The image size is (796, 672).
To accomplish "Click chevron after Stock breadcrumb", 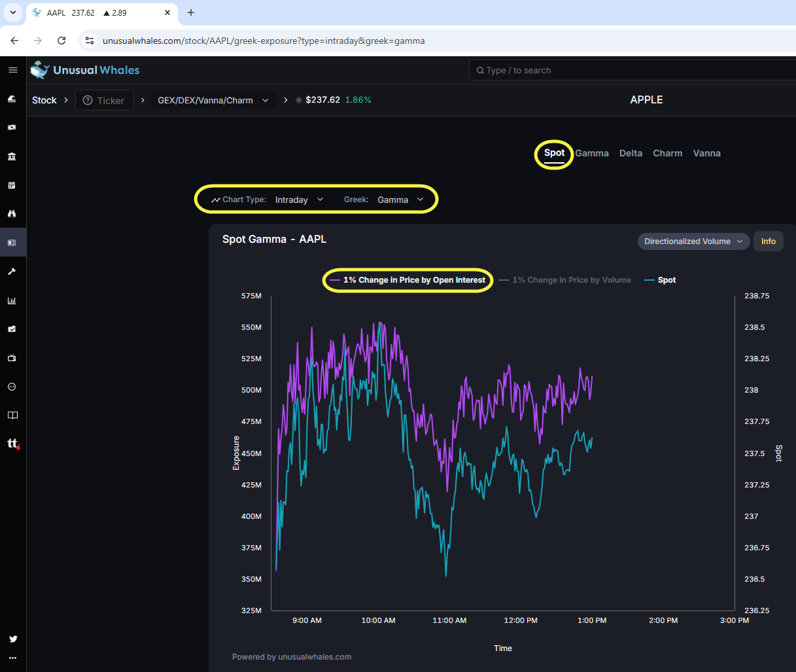I will 66,100.
